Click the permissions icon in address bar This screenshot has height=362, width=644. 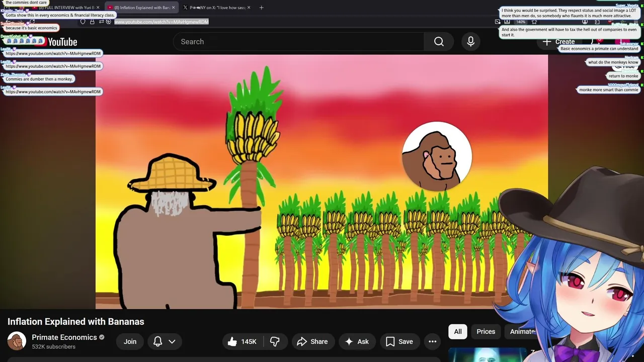[x=102, y=22]
